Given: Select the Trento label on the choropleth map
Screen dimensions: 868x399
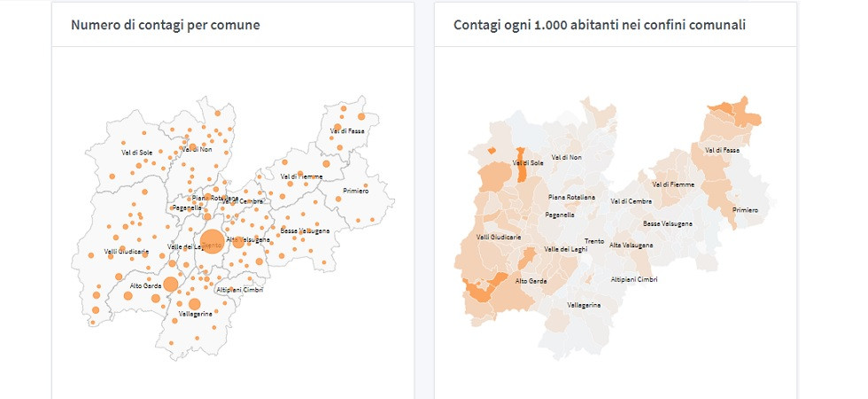Looking at the screenshot, I should click(594, 241).
